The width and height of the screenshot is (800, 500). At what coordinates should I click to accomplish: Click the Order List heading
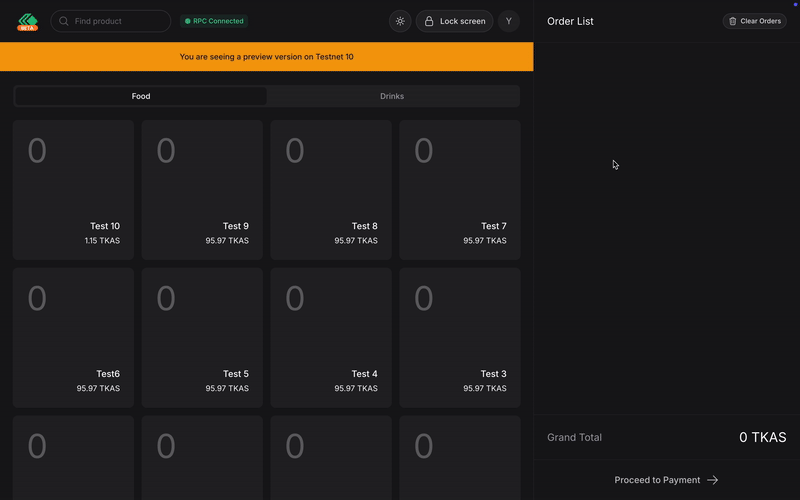(570, 21)
